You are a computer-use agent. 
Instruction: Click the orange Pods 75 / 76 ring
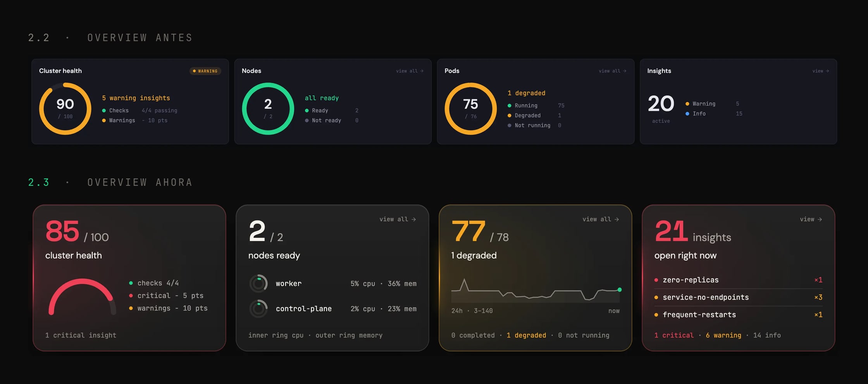point(470,109)
